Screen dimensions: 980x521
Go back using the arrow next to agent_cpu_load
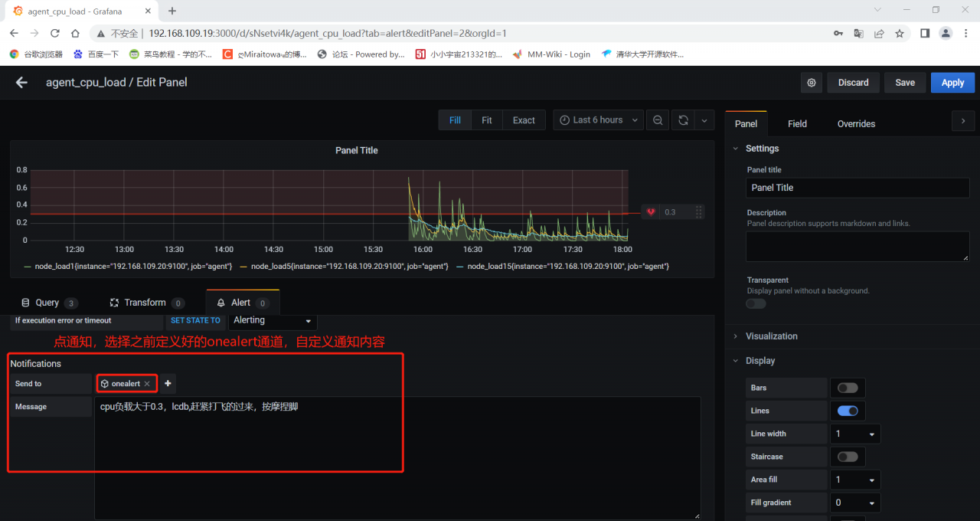pyautogui.click(x=21, y=83)
